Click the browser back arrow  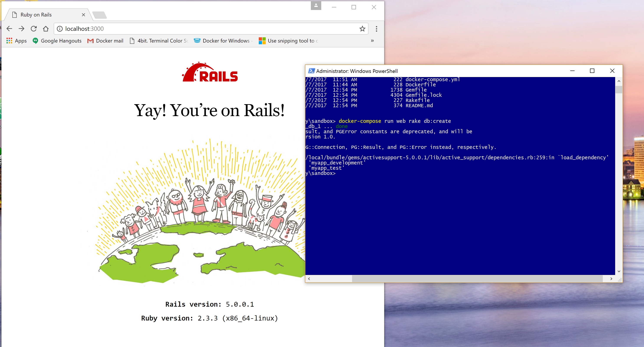point(9,29)
